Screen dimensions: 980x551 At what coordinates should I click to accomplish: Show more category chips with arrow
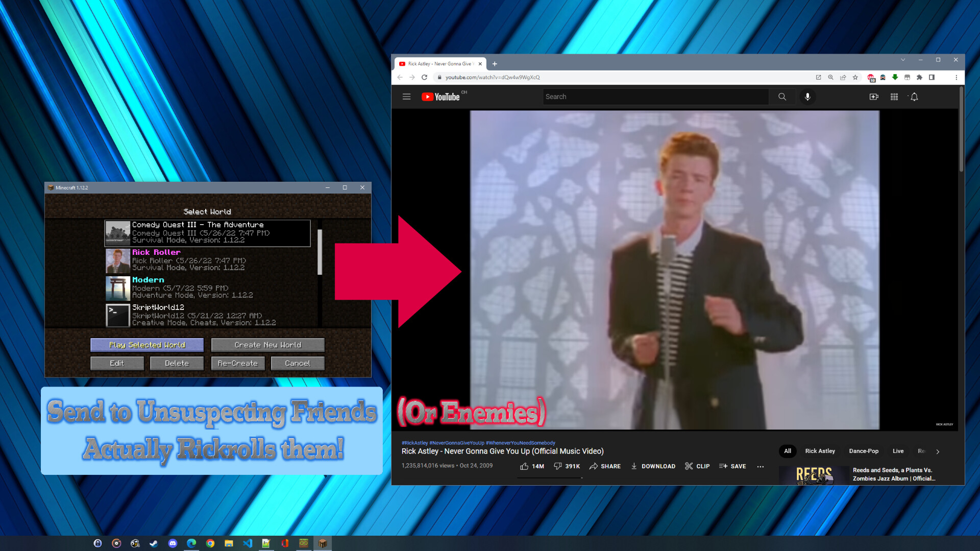[938, 451]
